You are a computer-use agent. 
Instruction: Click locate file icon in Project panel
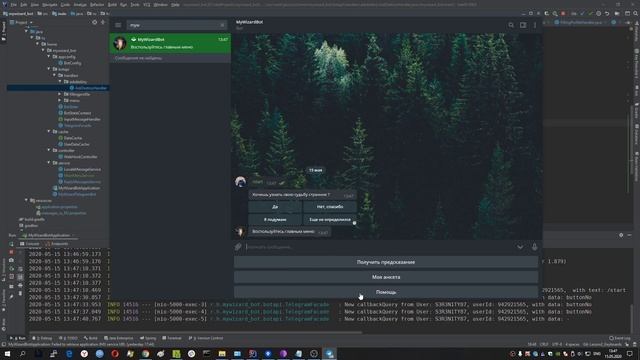95,22
